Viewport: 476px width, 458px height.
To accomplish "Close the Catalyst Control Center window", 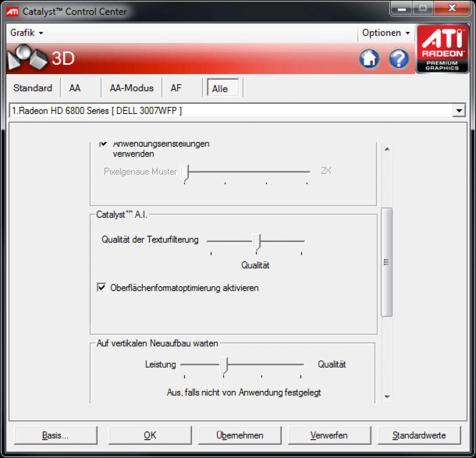I will 452,8.
